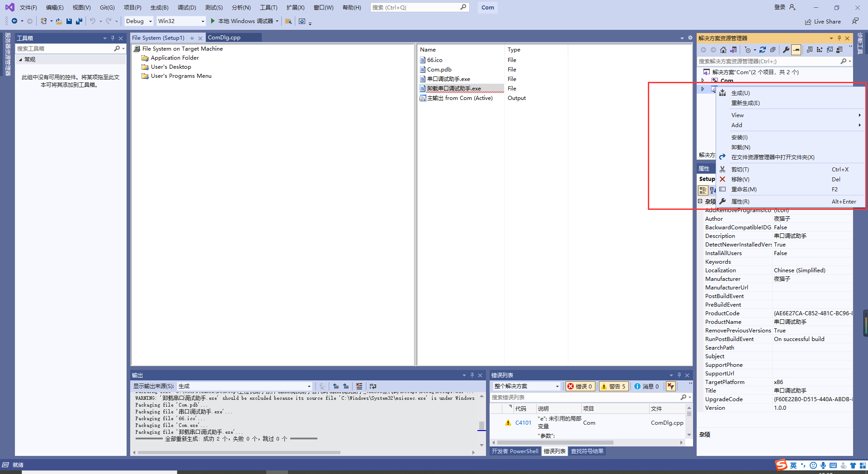Click the Live Share icon
Image resolution: width=868 pixels, height=474 pixels.
pos(808,22)
